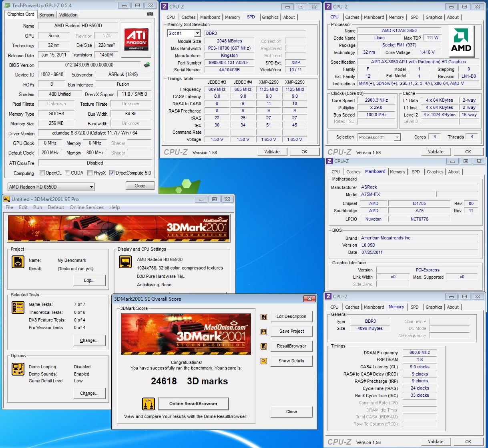488x448 pixels.
Task: Check the CUDA checkbox
Action: pyautogui.click(x=67, y=173)
